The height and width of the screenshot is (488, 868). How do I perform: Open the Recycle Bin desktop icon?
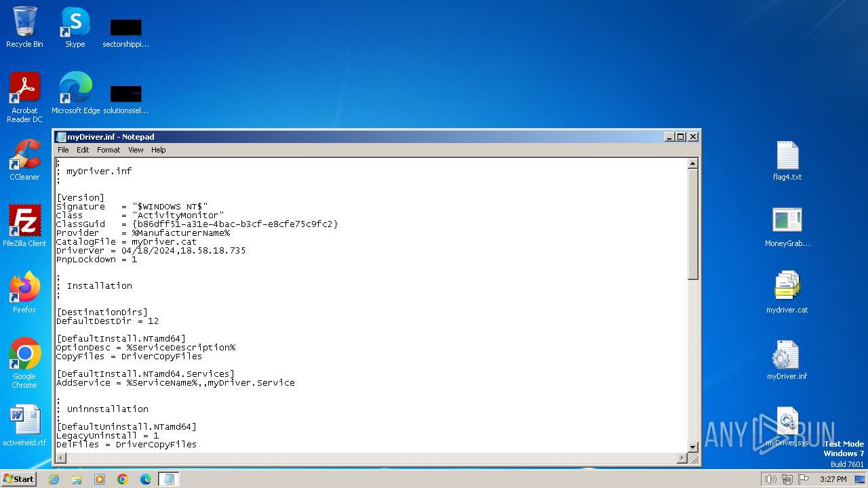tap(24, 27)
